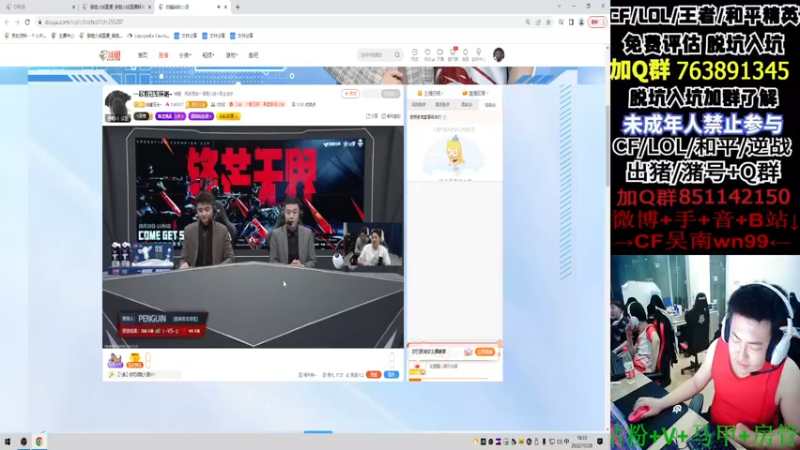The width and height of the screenshot is (800, 450).
Task: Reload the current Douyu page
Action: (27, 22)
